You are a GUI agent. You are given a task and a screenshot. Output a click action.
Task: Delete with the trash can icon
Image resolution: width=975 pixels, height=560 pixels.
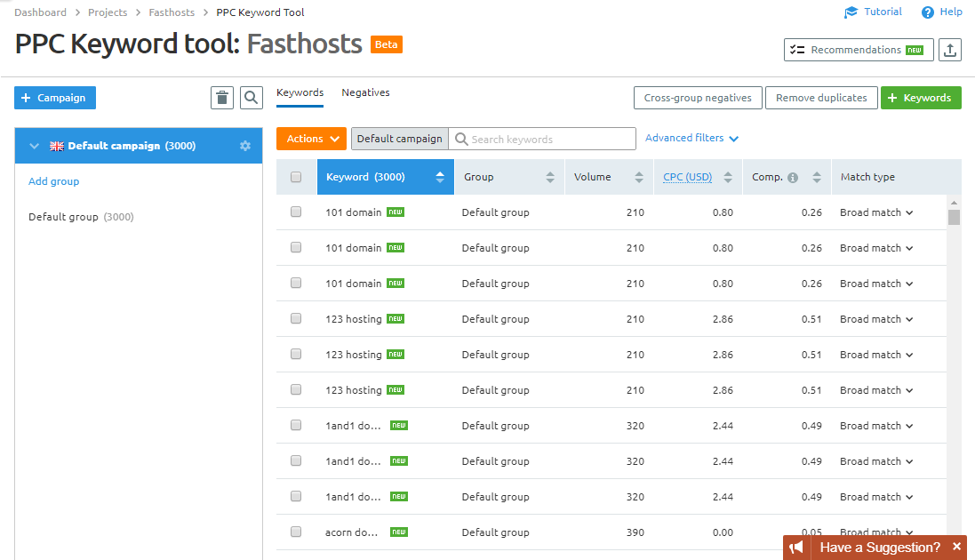[x=222, y=98]
